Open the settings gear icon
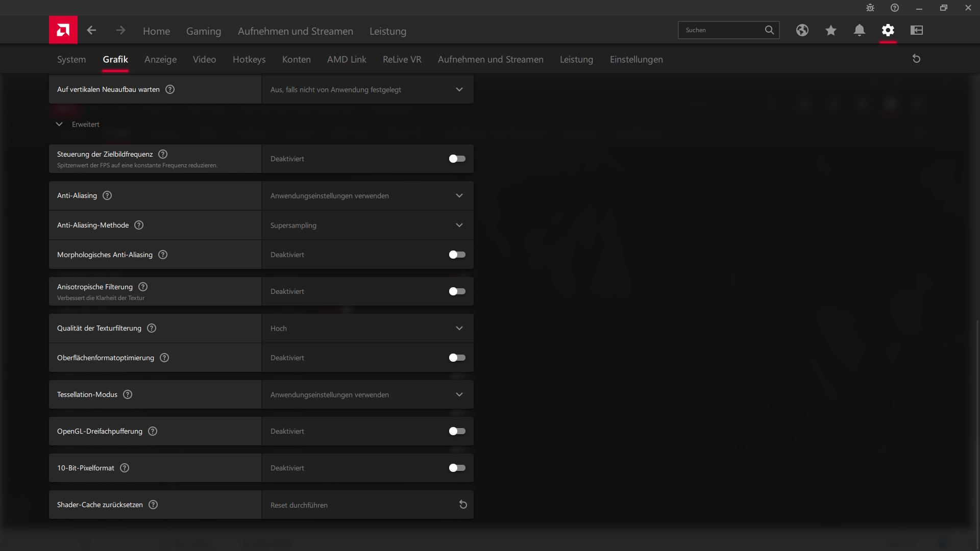 point(888,30)
